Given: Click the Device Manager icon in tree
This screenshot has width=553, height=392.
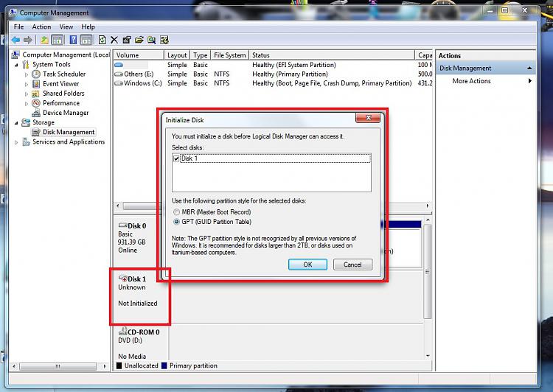Looking at the screenshot, I should point(35,113).
